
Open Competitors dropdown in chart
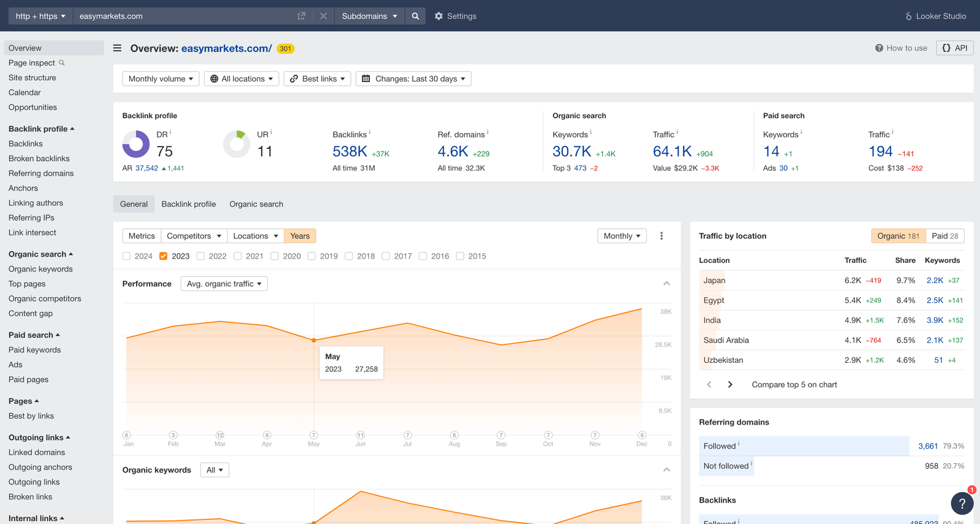(x=194, y=236)
